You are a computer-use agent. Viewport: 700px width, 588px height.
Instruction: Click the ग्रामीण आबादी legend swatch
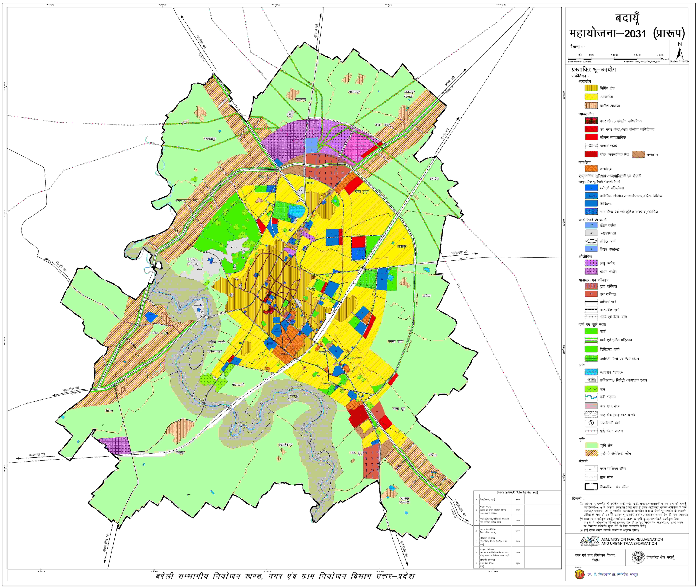point(591,106)
